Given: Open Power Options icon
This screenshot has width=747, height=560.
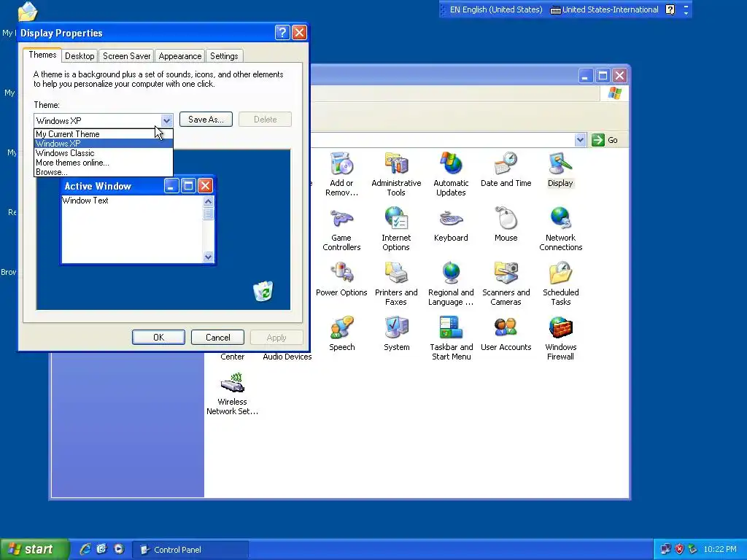Looking at the screenshot, I should pos(341,279).
